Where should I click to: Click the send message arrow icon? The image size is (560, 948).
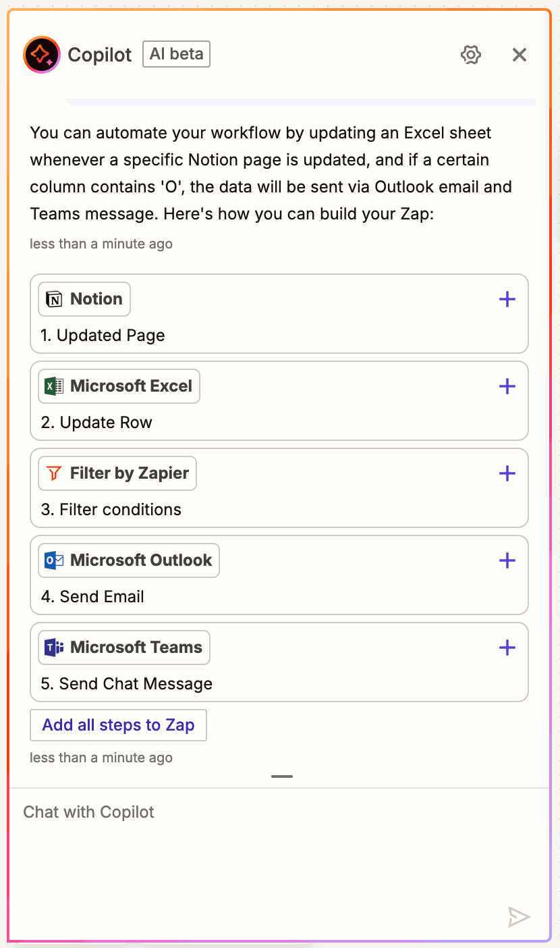click(x=519, y=916)
